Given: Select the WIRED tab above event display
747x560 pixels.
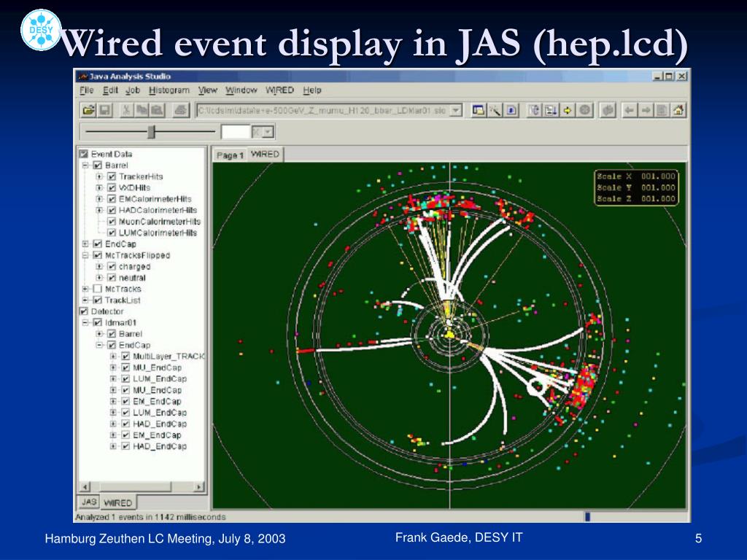Looking at the screenshot, I should pos(265,155).
